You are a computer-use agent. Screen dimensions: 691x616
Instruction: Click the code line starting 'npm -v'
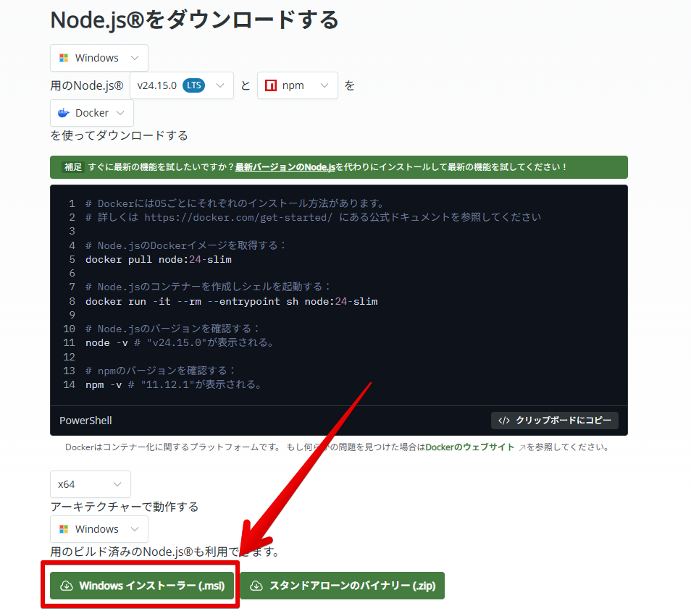tap(174, 384)
